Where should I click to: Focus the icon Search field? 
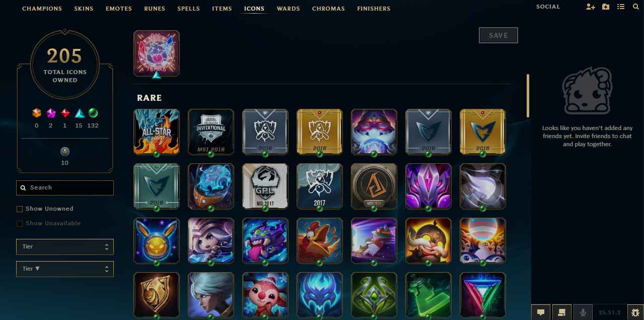[65, 187]
